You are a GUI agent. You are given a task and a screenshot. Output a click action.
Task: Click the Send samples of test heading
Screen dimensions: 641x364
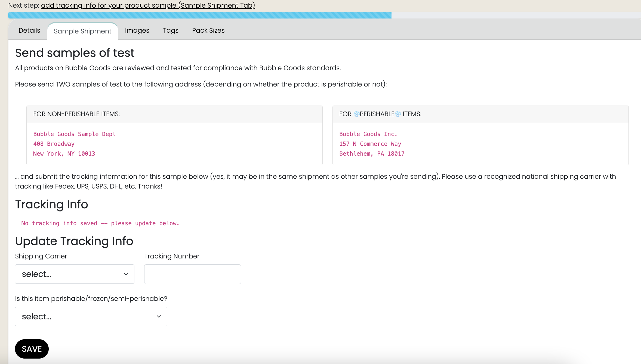pos(75,53)
